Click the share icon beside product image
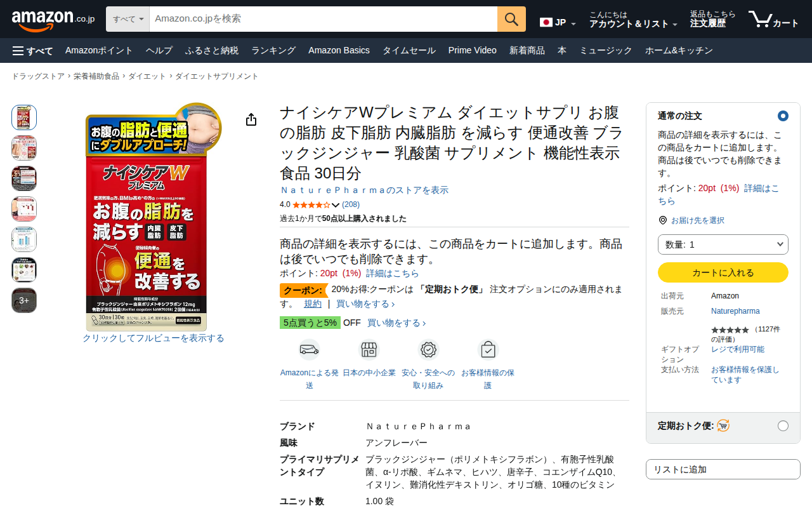The height and width of the screenshot is (508, 812). 251,119
